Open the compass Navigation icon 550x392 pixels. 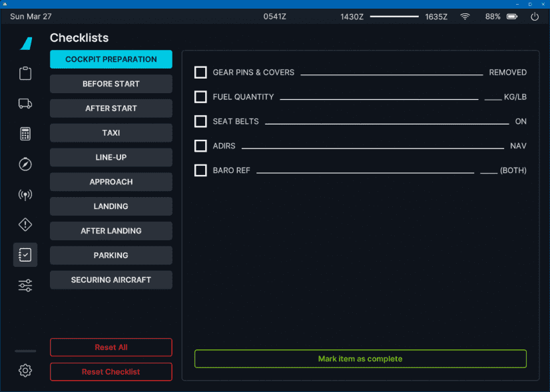pos(25,164)
